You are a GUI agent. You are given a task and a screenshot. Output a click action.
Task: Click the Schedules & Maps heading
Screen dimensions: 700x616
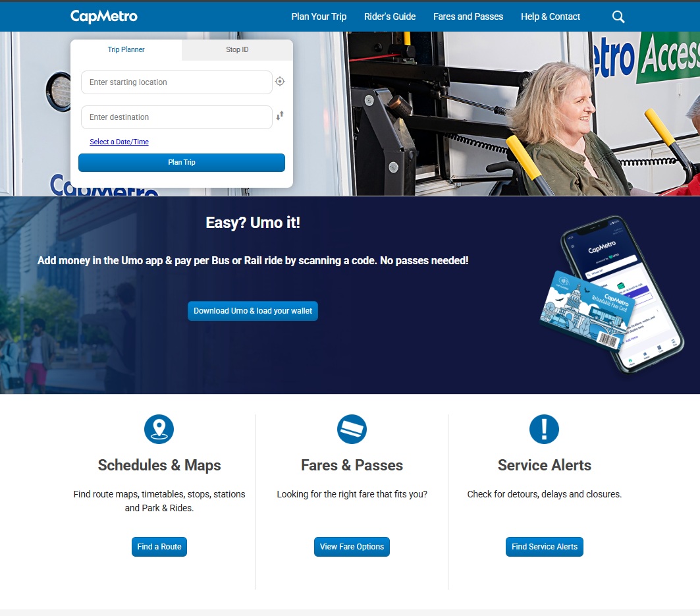[x=159, y=465]
